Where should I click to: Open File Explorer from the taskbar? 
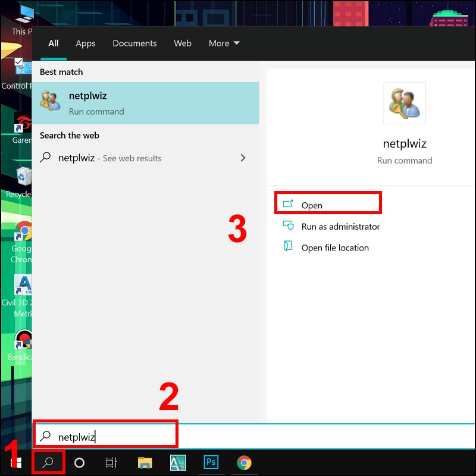coord(145,462)
